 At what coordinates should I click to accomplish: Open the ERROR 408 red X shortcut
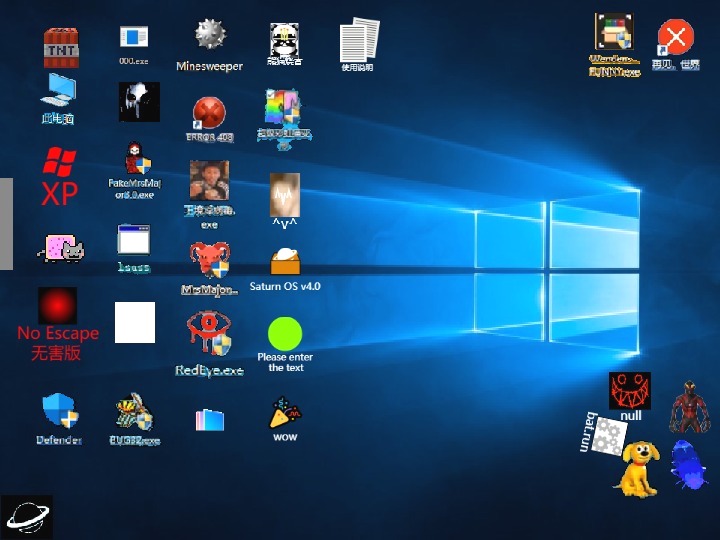tap(209, 113)
